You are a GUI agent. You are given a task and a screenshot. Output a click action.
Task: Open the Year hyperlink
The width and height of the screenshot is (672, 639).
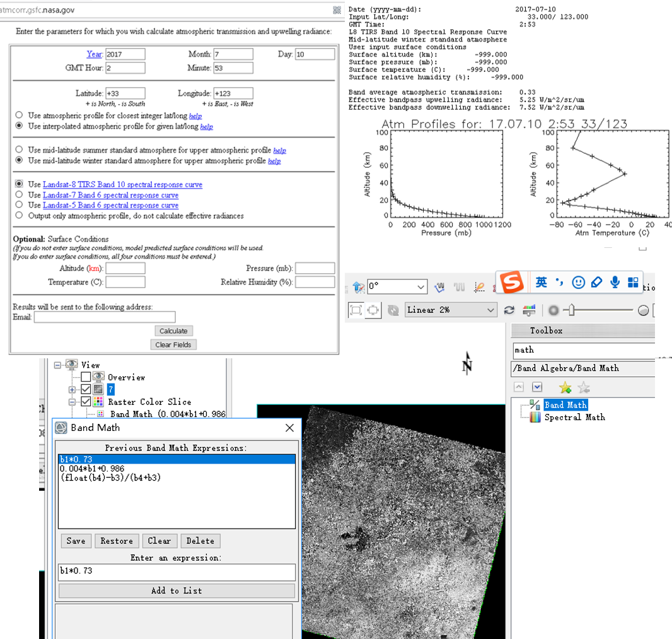(x=95, y=54)
